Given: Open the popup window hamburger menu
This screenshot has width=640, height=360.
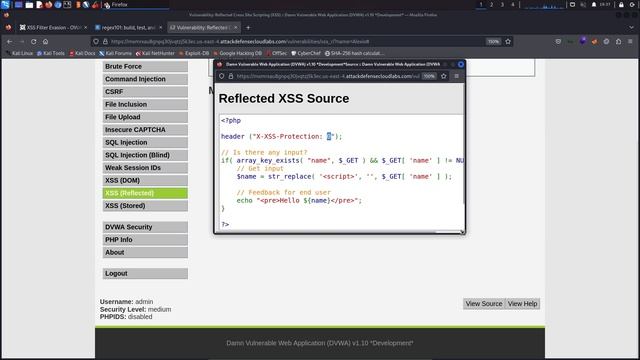Looking at the screenshot, I should click(x=456, y=76).
